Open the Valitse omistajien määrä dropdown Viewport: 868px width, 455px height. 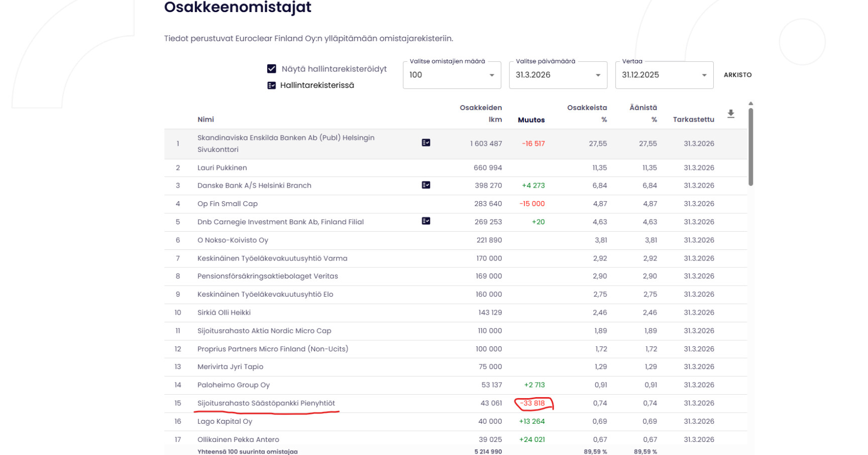452,75
